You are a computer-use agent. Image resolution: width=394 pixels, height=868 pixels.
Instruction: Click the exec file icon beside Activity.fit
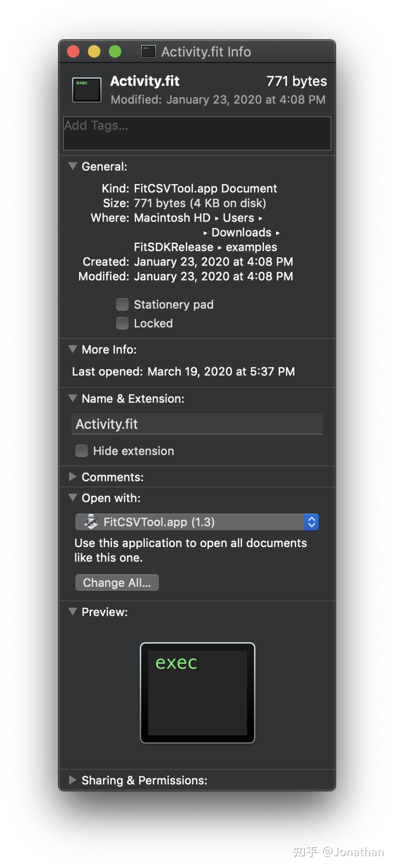86,90
